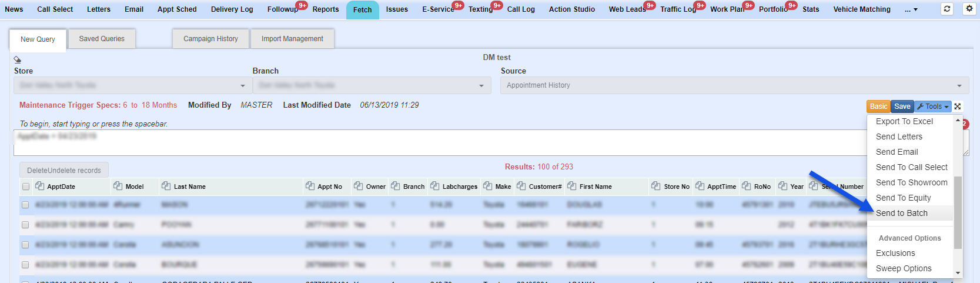Check the first row's checkbox
The width and height of the screenshot is (980, 283).
(x=25, y=205)
